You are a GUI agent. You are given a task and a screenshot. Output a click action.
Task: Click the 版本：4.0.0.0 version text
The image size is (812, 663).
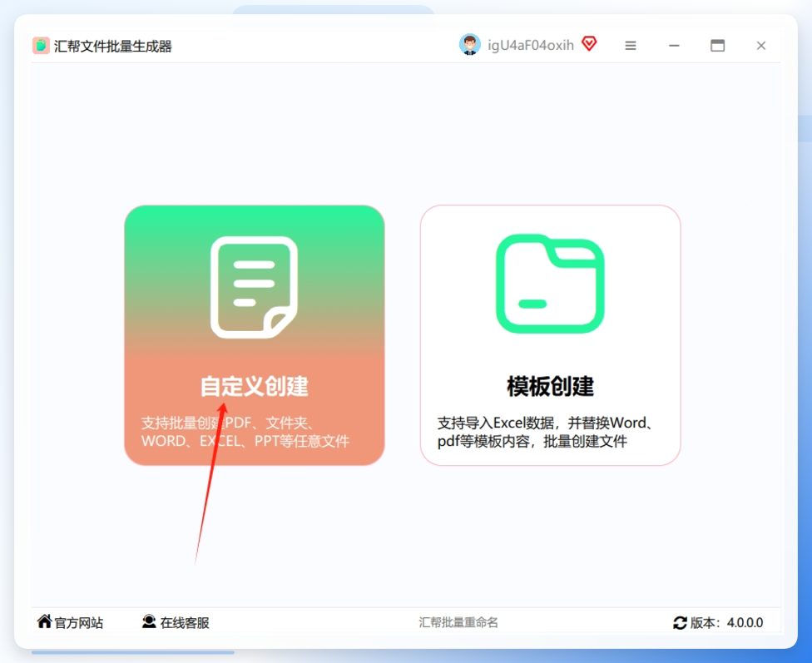[726, 622]
